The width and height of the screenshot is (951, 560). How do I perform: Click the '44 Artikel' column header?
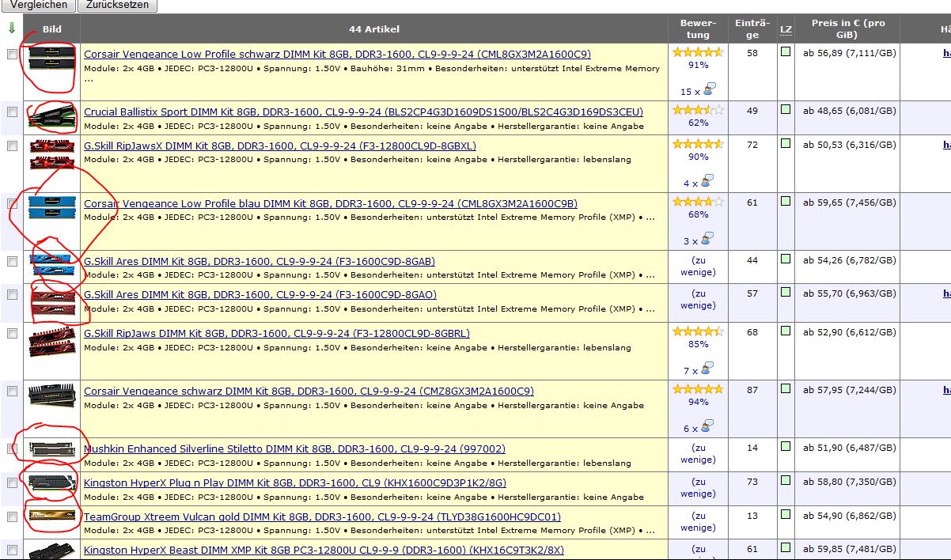click(374, 28)
